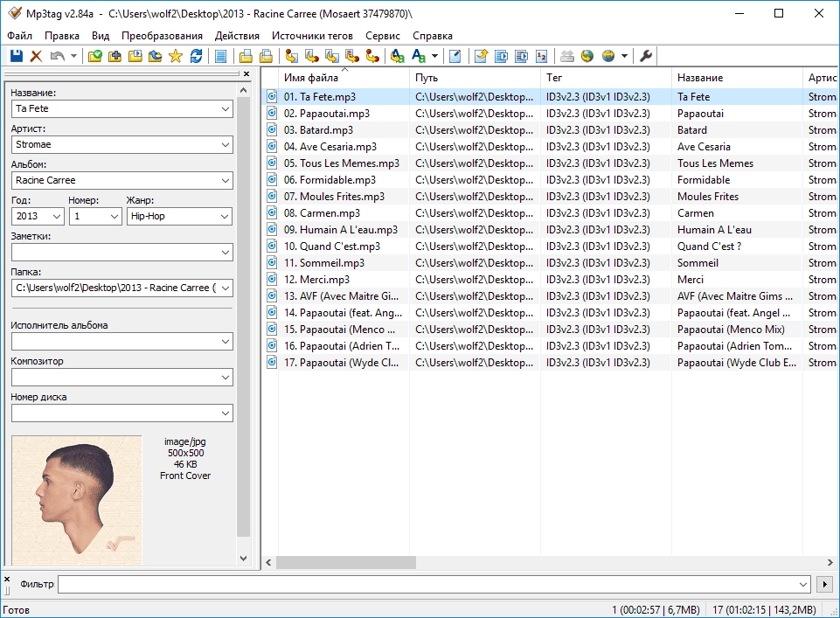
Task: Sort by the Имя файла column header
Action: tap(344, 78)
